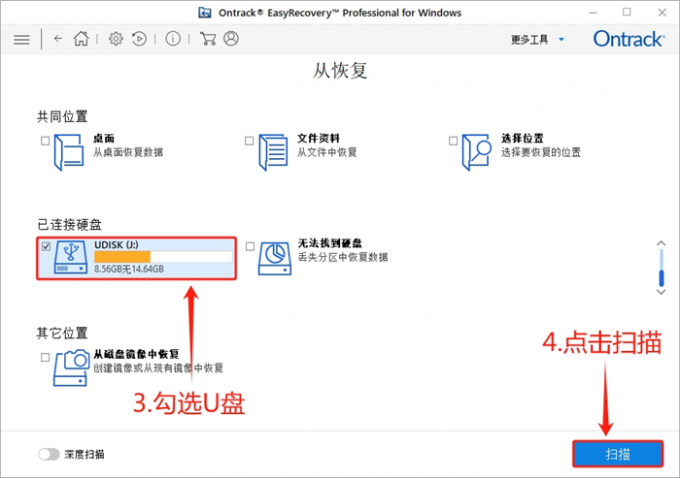This screenshot has height=478, width=680.
Task: Click the 8.56GB无14.64GB text
Action: (x=129, y=269)
